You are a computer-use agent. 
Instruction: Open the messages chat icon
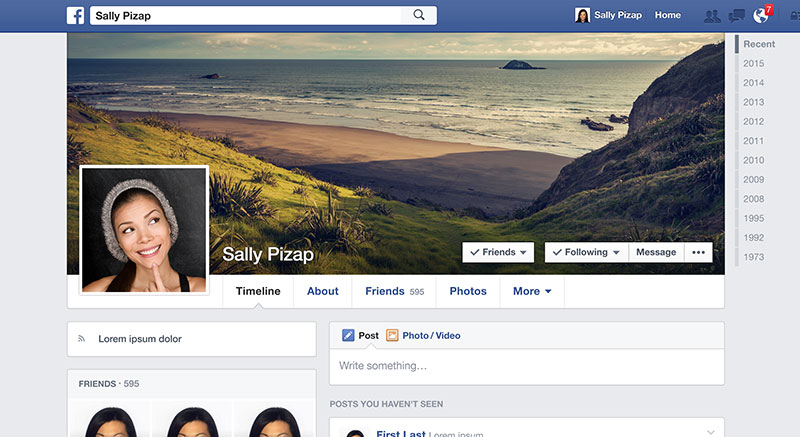pyautogui.click(x=736, y=16)
